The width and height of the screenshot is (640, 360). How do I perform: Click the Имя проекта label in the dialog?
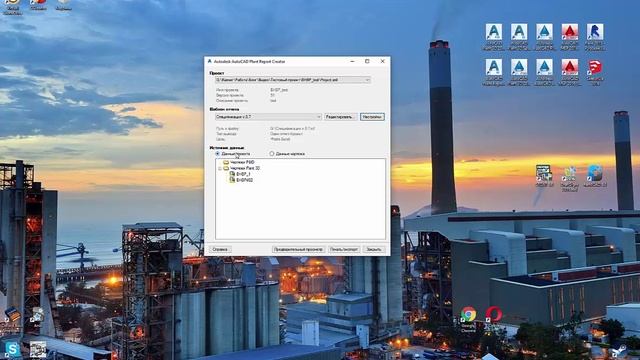point(227,90)
